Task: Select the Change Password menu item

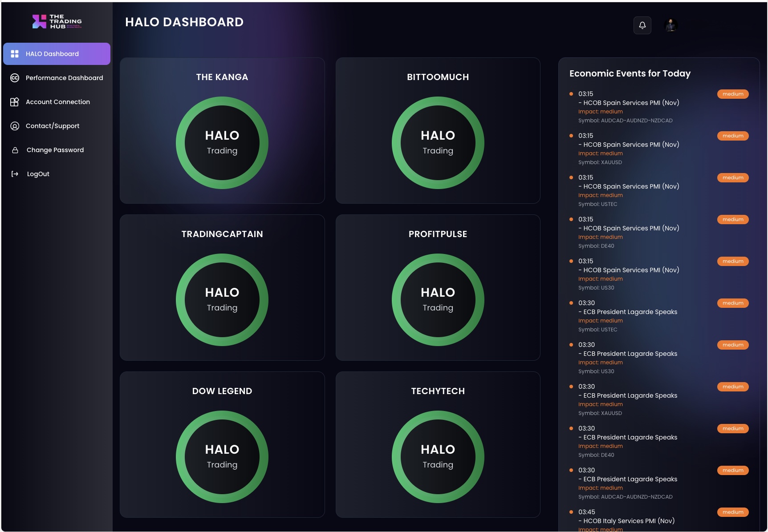Action: click(55, 150)
